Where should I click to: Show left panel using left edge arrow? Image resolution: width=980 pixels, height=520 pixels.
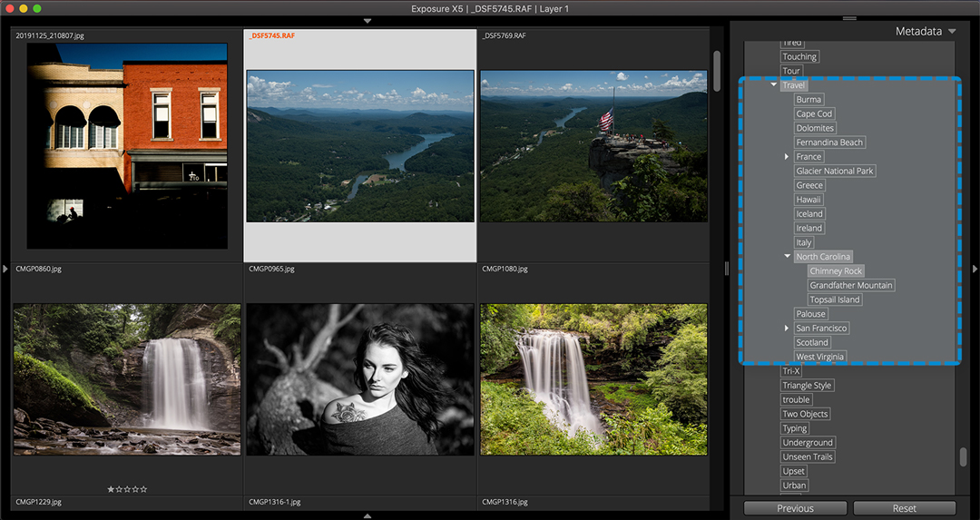coord(5,269)
